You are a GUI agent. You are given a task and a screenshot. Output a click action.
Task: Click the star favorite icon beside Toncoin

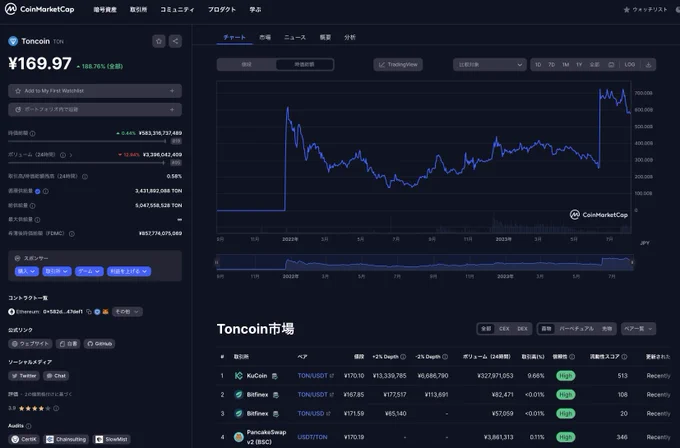point(159,41)
